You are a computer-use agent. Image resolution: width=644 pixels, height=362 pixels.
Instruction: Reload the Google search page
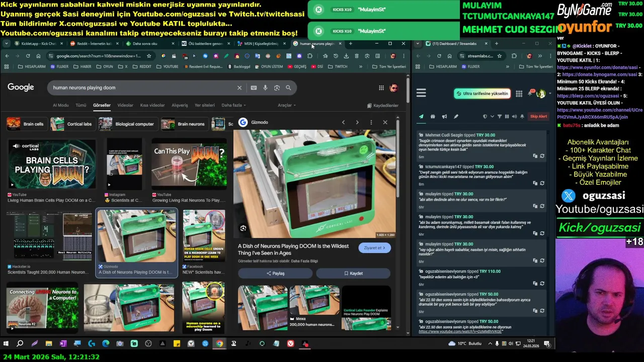(x=28, y=56)
